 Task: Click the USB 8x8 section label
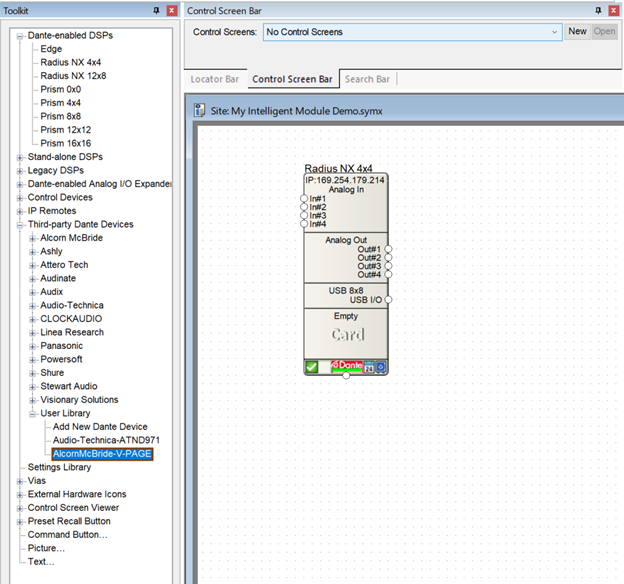pos(346,291)
